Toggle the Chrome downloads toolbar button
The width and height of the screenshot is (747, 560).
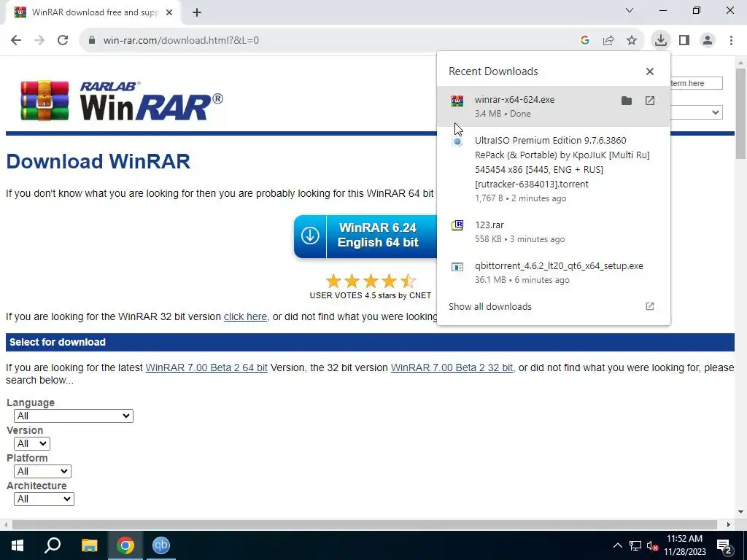pyautogui.click(x=660, y=40)
